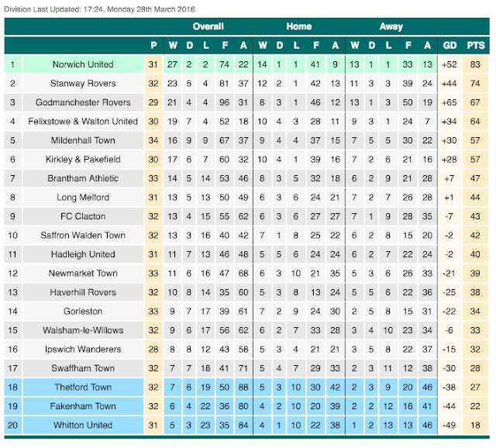Select Godmanchester Rovers in the table

[83, 102]
